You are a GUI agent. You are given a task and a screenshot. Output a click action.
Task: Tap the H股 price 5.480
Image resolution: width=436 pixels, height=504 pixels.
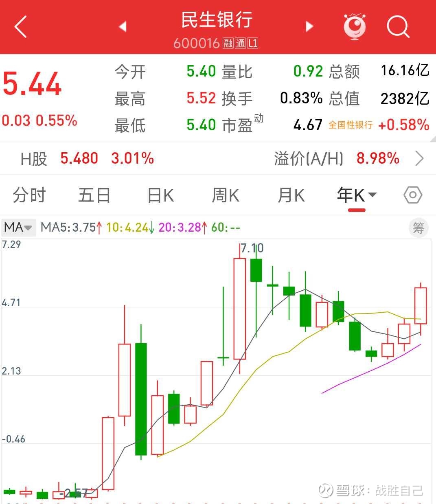[x=79, y=158]
